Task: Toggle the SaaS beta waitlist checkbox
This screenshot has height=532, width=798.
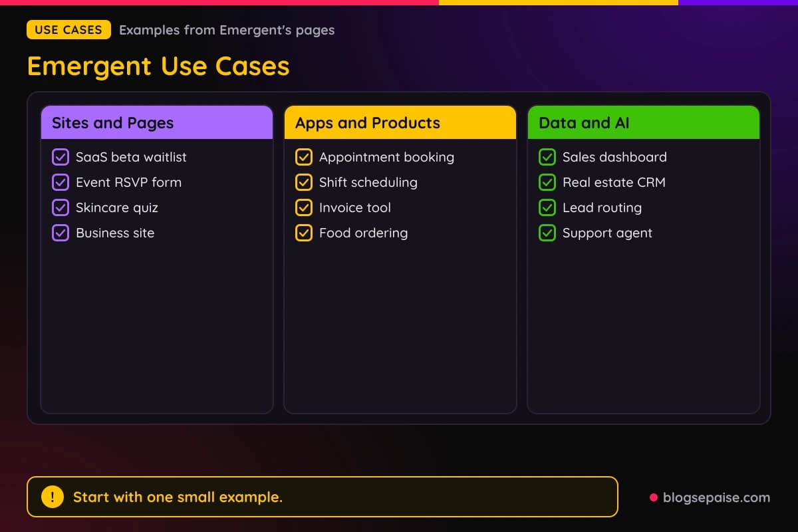Action: coord(61,157)
